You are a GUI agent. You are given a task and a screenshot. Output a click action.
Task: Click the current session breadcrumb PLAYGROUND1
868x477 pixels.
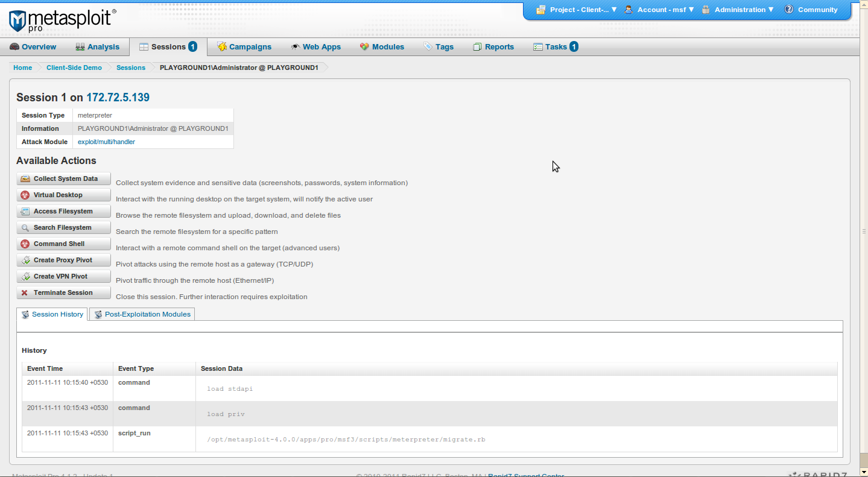point(239,68)
